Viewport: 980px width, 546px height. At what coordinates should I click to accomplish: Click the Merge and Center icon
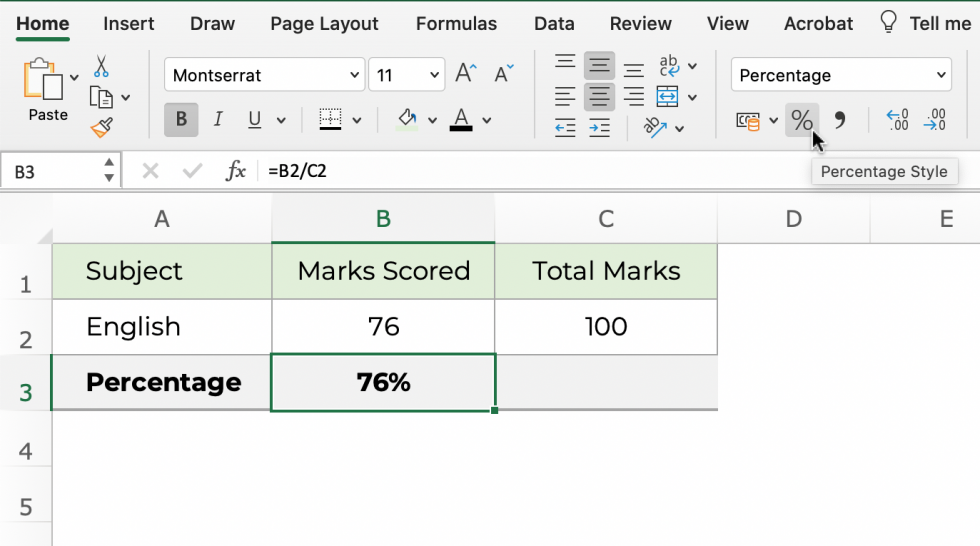pos(668,96)
